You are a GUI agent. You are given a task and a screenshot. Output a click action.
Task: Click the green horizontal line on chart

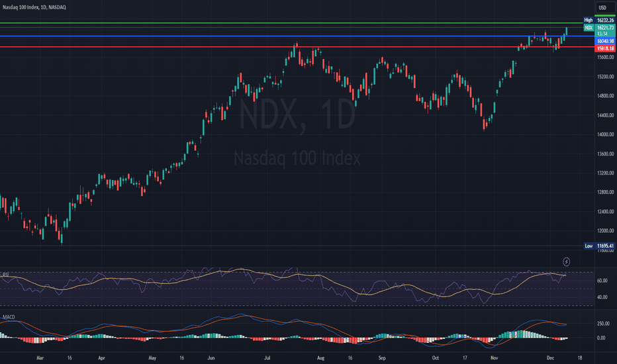(291, 23)
